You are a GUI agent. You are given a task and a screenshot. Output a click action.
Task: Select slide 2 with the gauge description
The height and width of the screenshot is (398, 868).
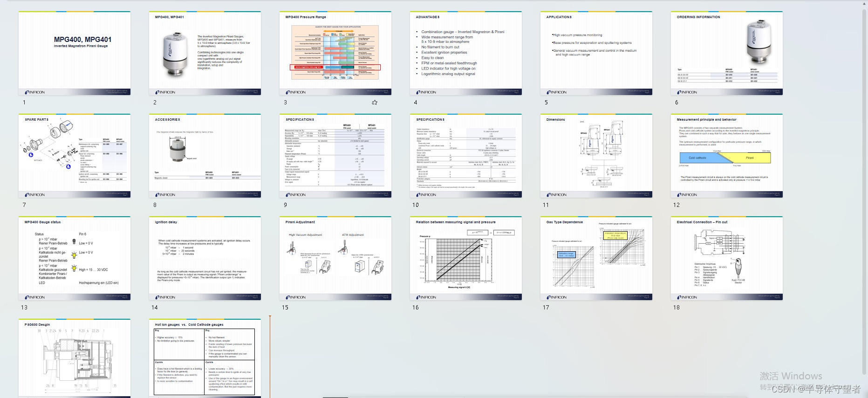click(205, 53)
